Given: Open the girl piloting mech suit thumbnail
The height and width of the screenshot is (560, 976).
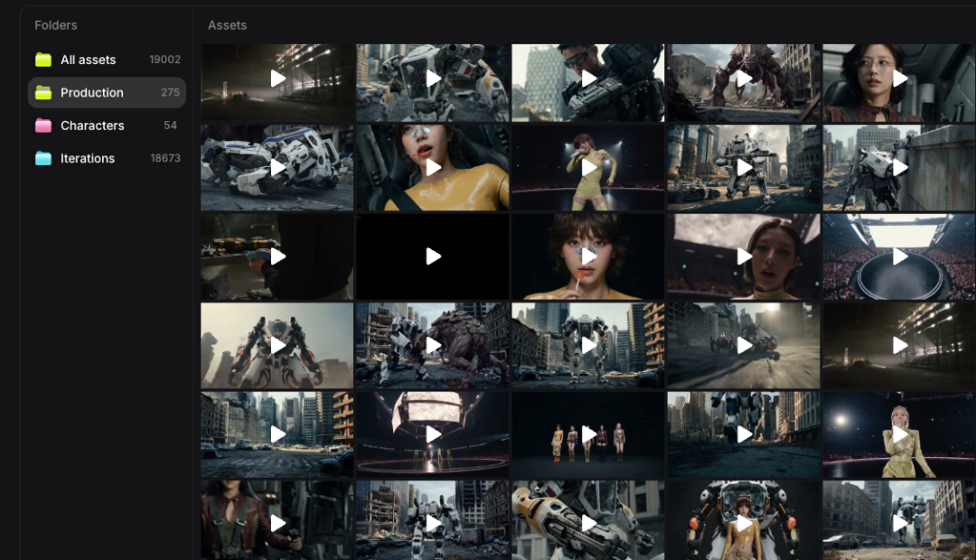Looking at the screenshot, I should [x=744, y=520].
